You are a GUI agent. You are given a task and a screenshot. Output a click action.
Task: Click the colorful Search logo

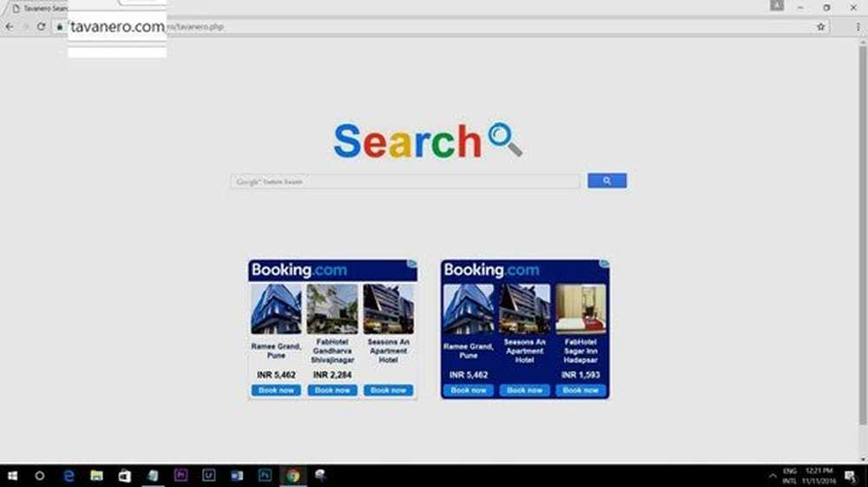(x=427, y=141)
